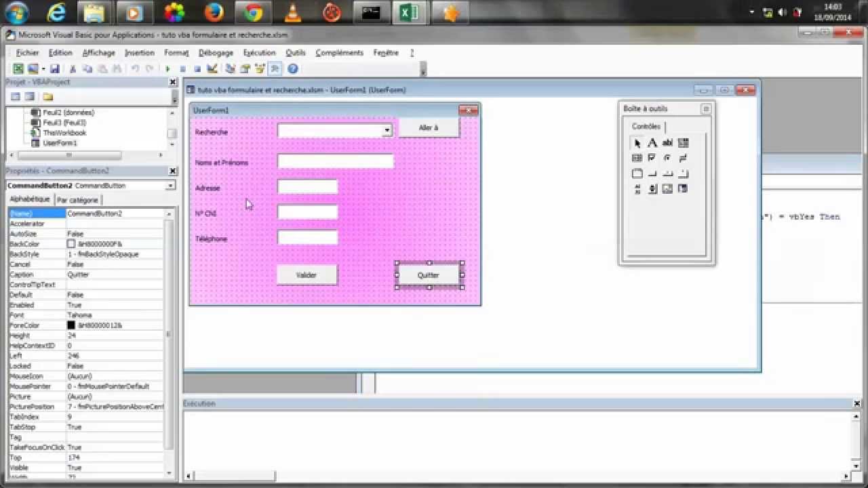Image resolution: width=868 pixels, height=488 pixels.
Task: Select the Quitter button on form
Action: (x=429, y=275)
